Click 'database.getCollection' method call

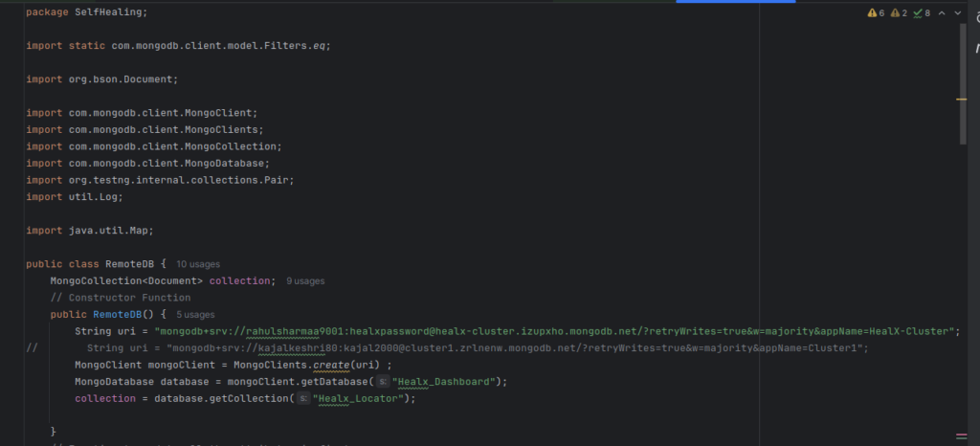point(221,398)
